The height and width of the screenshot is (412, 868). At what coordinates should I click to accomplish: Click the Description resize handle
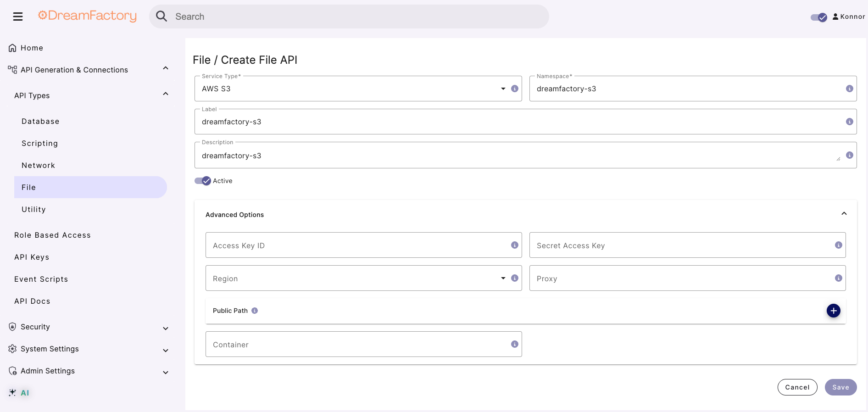[x=838, y=159]
